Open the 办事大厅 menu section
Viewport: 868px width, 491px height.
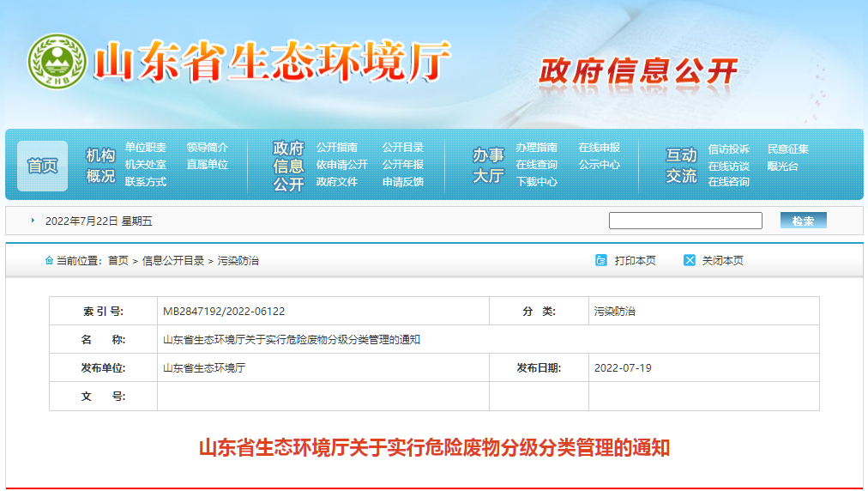coord(488,165)
